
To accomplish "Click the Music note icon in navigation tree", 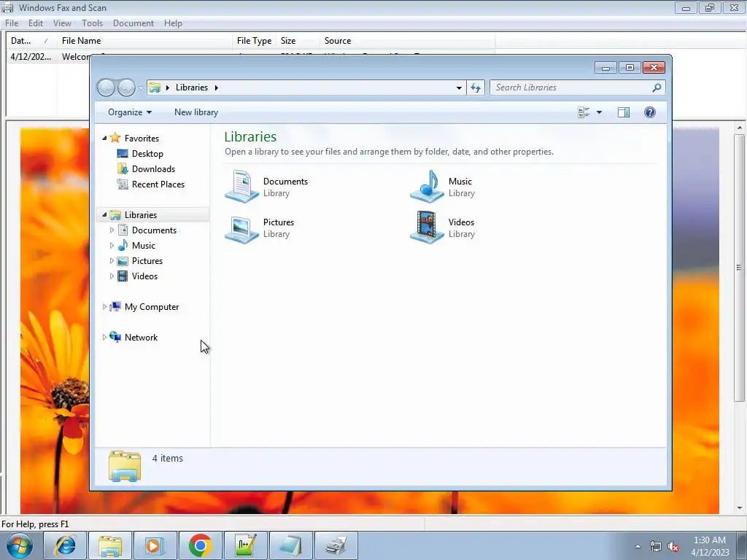I will (x=123, y=245).
